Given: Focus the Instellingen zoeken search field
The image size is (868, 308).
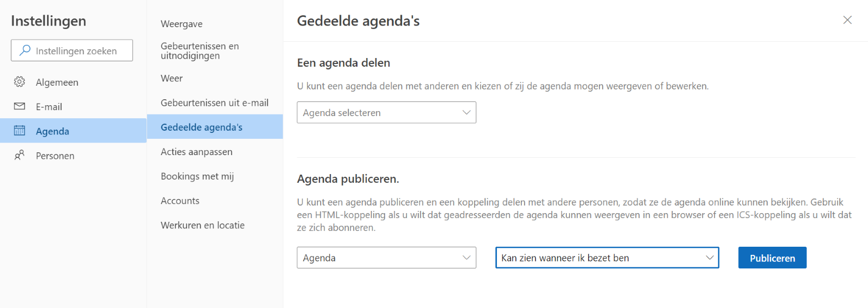Looking at the screenshot, I should (72, 50).
